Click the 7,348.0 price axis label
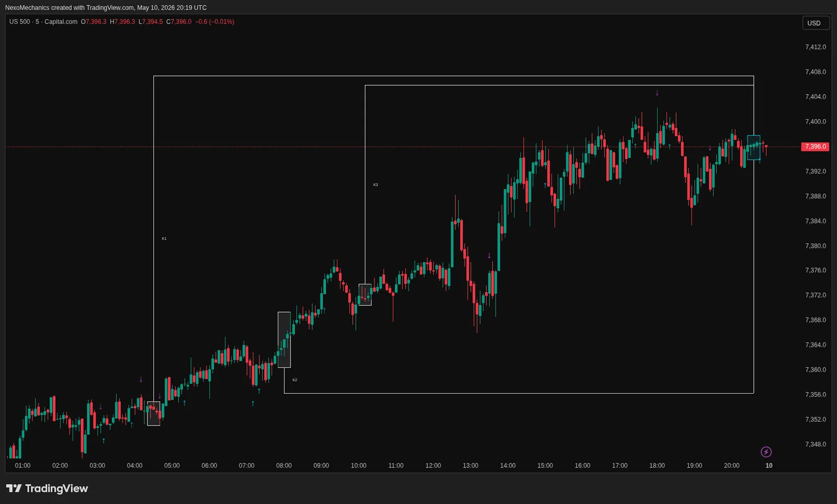Screen dimensions: 837x504 [x=816, y=444]
